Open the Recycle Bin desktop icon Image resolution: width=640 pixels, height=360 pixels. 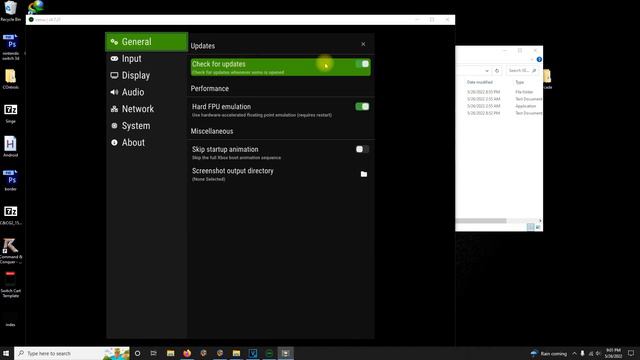coord(11,11)
